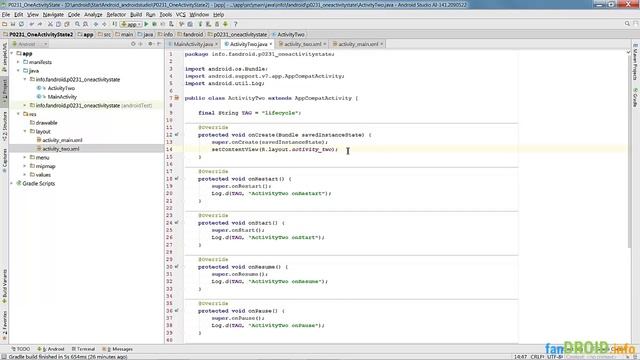This screenshot has width=640, height=360.
Task: Select activity_main.xml in project tree
Action: (x=62, y=140)
